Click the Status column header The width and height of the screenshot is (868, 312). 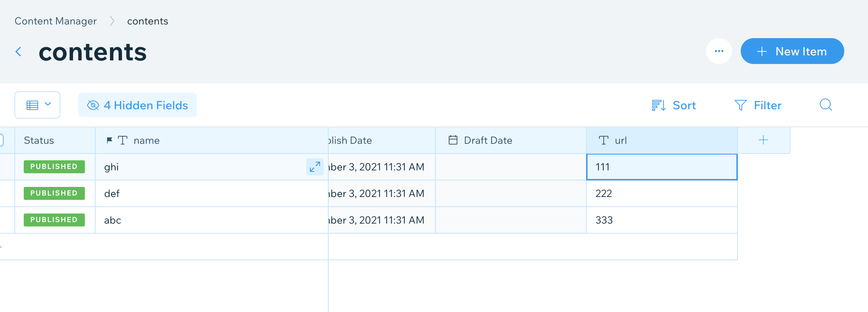point(55,140)
